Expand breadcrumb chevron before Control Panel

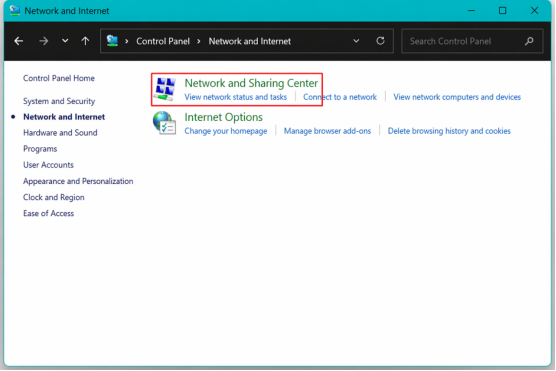click(127, 41)
